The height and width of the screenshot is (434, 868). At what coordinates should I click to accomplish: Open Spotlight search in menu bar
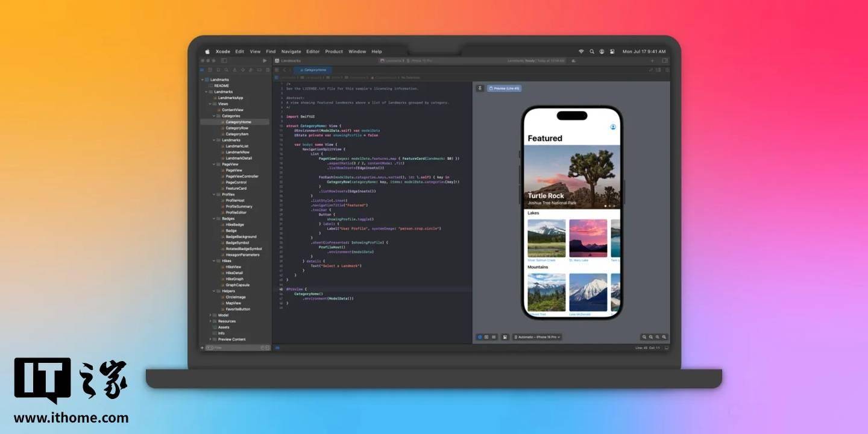[x=592, y=51]
